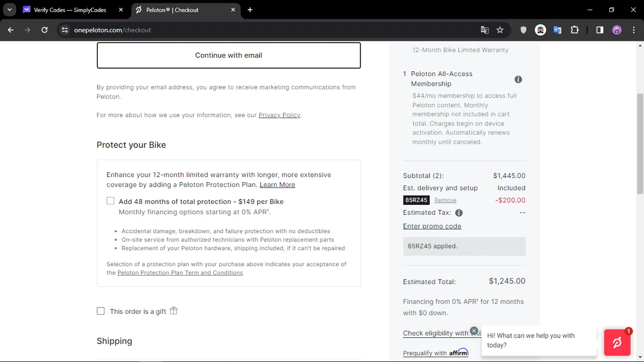Minimize the browser window
This screenshot has width=644, height=362.
pyautogui.click(x=590, y=9)
